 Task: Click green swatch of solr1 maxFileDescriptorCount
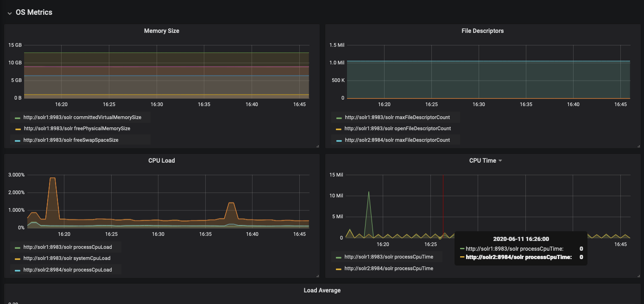pyautogui.click(x=339, y=118)
